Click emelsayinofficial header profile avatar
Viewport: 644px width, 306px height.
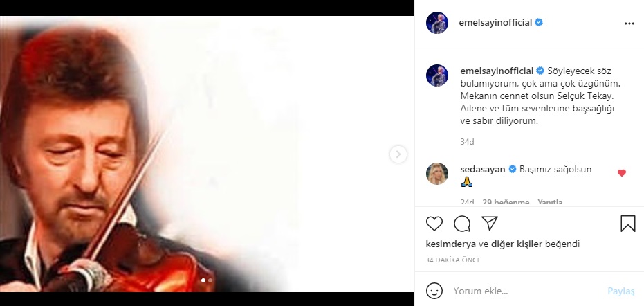[437, 23]
